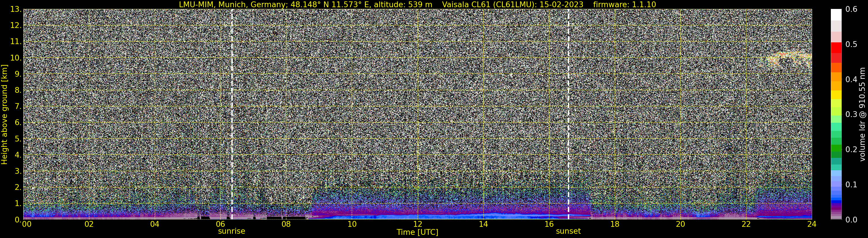Click the red segment of the colorbar
The height and width of the screenshot is (238, 868).
click(836, 47)
